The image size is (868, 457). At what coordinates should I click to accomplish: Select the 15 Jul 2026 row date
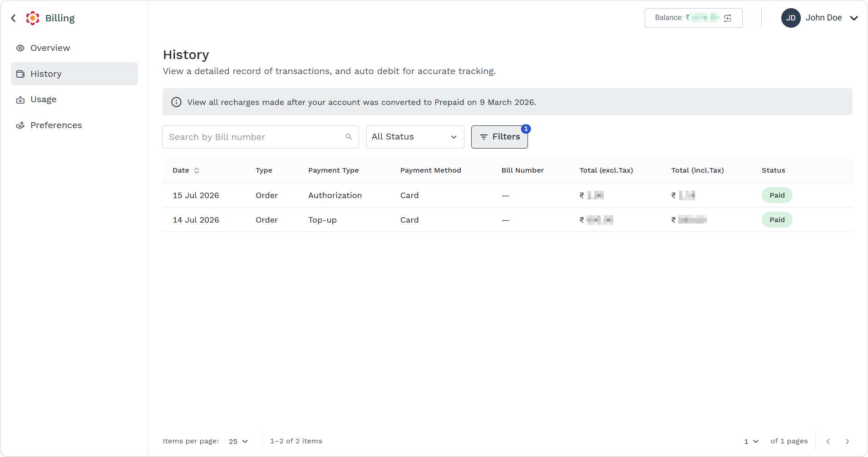pyautogui.click(x=196, y=195)
